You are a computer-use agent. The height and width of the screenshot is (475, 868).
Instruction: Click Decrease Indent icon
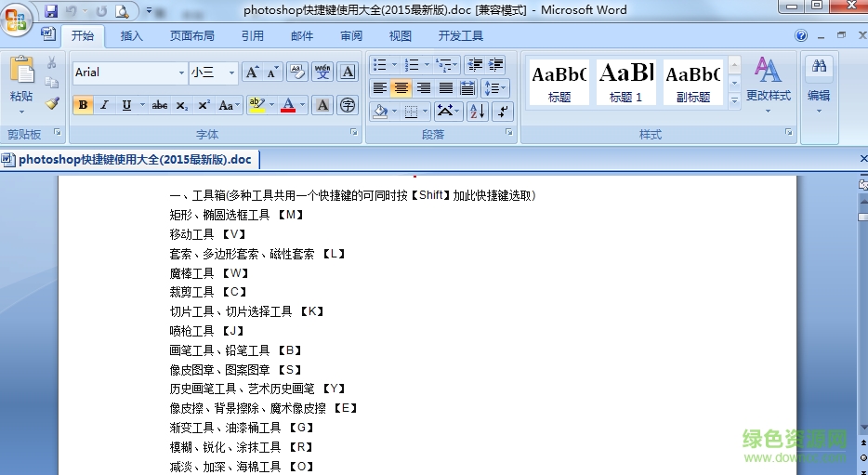tap(474, 65)
